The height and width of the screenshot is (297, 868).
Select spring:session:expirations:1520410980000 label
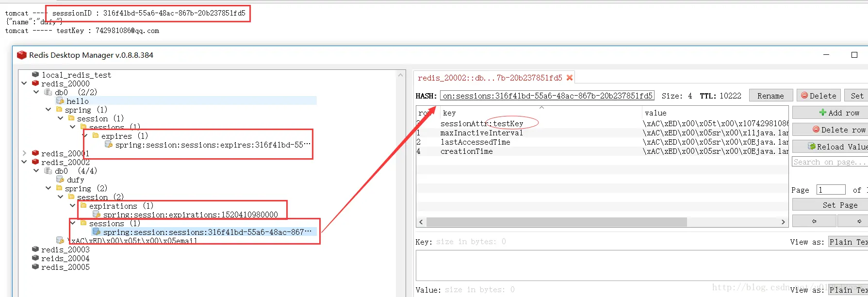191,214
